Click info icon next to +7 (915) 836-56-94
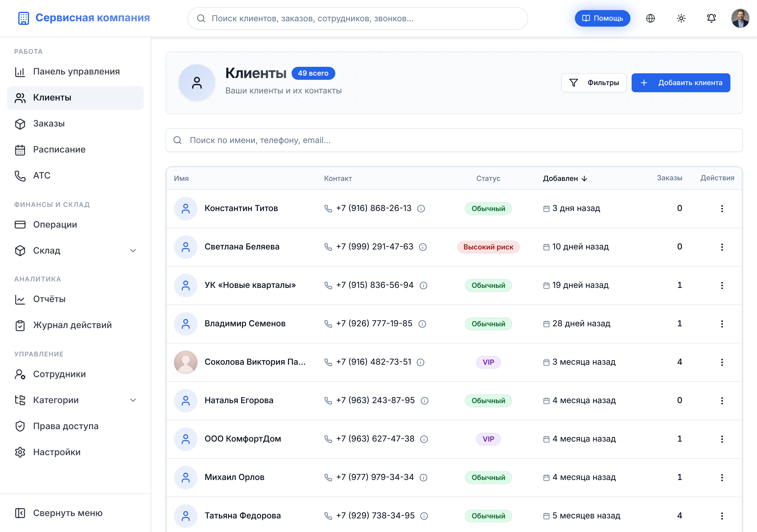Viewport: 757px width, 532px height. coord(423,286)
